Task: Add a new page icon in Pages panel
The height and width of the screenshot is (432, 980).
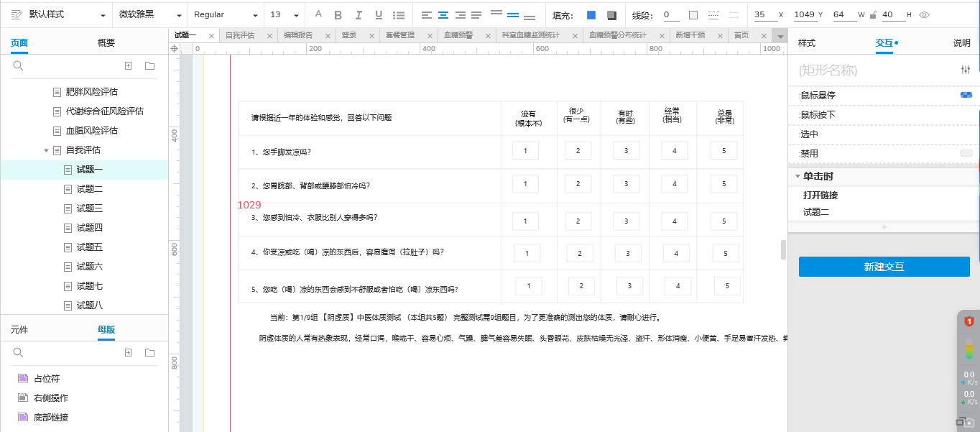Action: point(129,65)
